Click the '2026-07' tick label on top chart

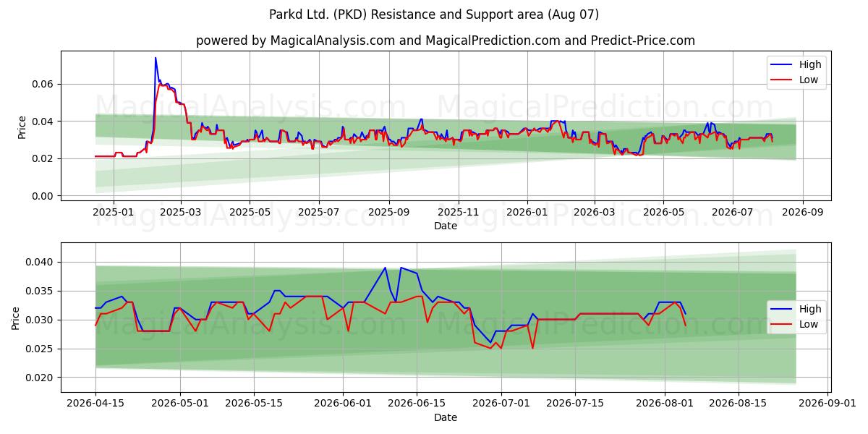point(733,213)
